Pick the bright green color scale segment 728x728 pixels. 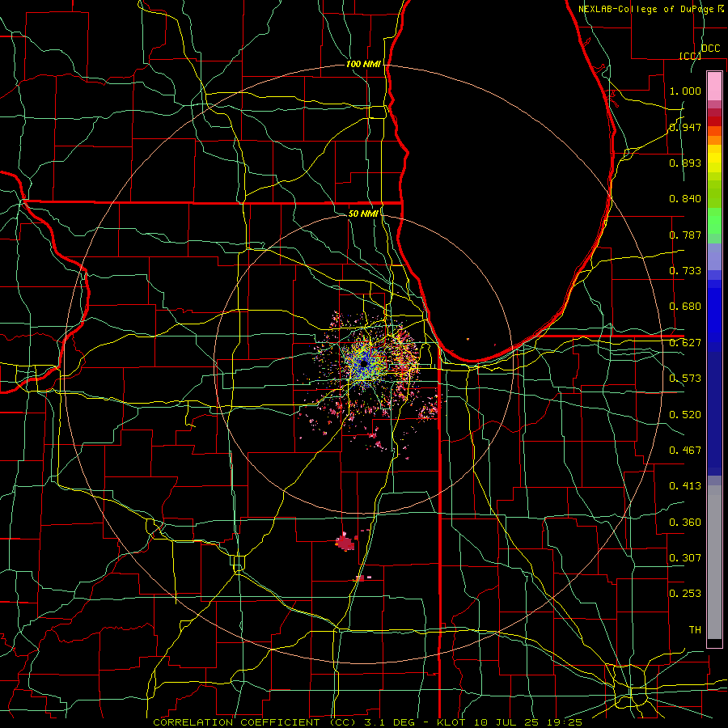pos(714,221)
